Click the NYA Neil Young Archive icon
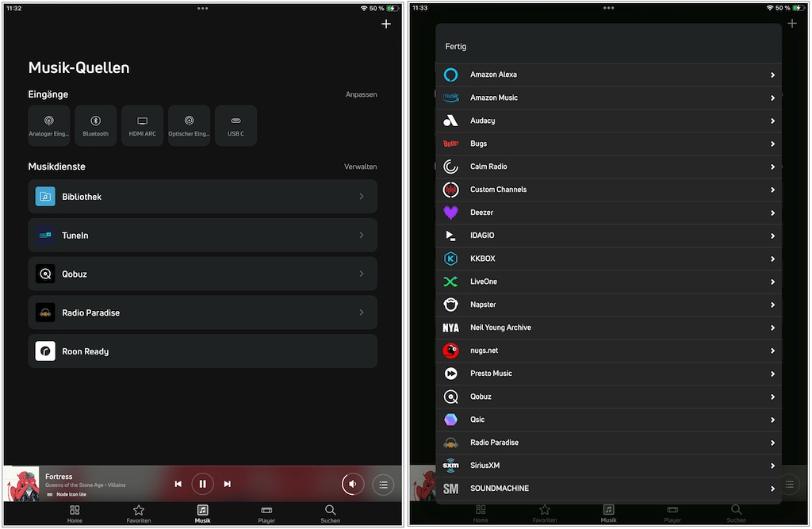Image resolution: width=812 pixels, height=529 pixels. (450, 328)
